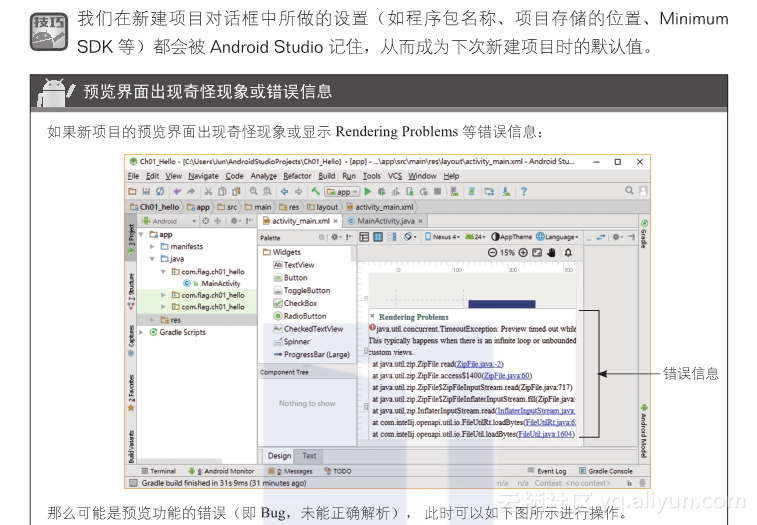Open the Event Log panel
The width and height of the screenshot is (757, 525).
point(547,471)
